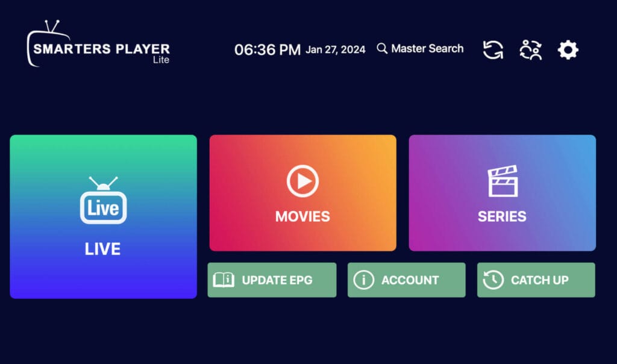Open the refresh/reload data icon
617x364 pixels.
492,49
